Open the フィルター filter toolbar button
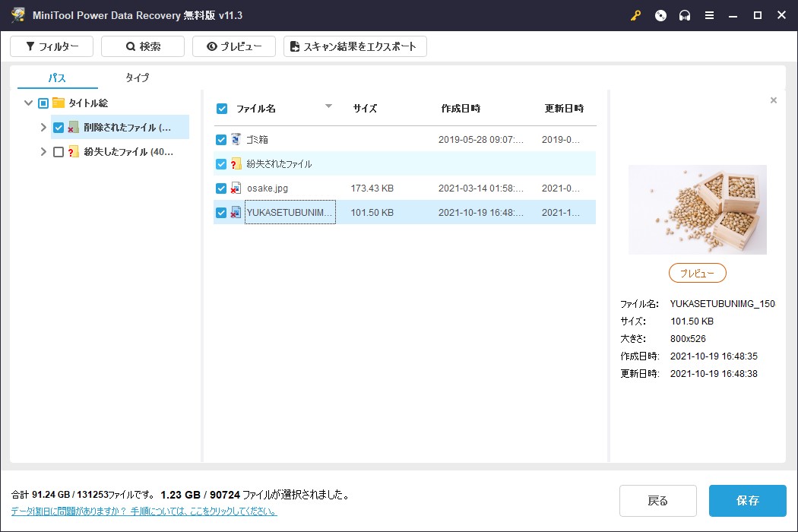This screenshot has width=798, height=532. pyautogui.click(x=52, y=46)
